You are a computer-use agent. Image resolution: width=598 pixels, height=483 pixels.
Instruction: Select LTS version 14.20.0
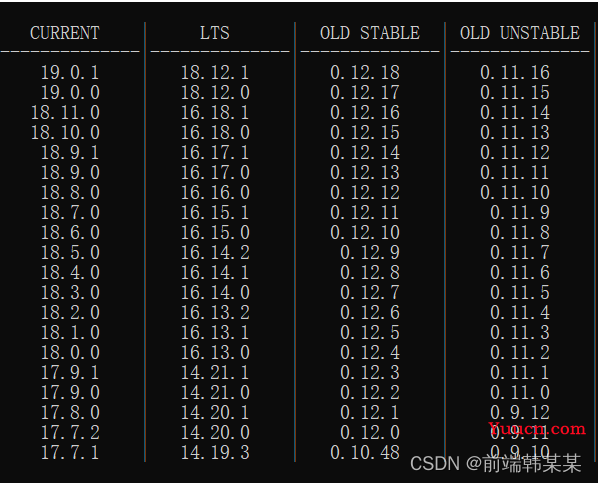pyautogui.click(x=215, y=433)
